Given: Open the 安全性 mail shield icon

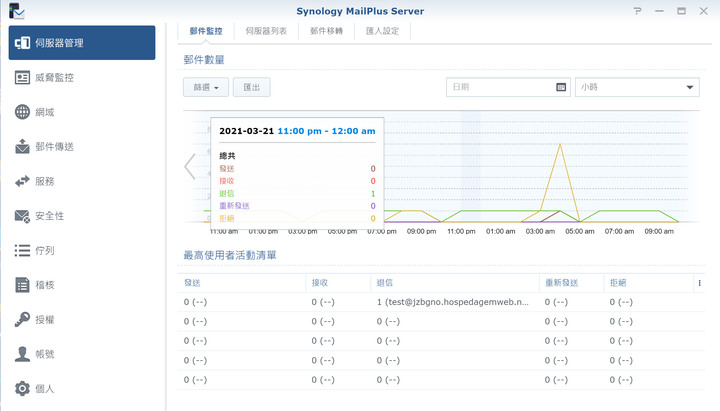Looking at the screenshot, I should pos(22,216).
